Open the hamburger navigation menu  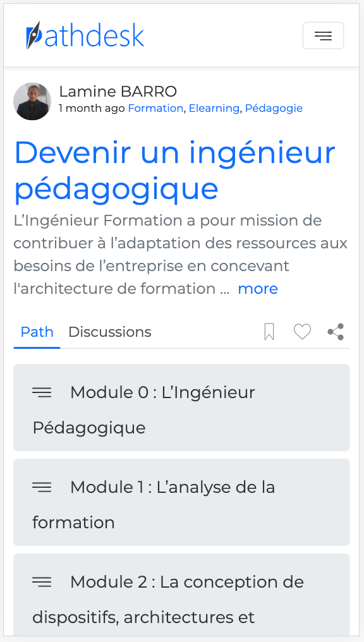(x=323, y=35)
